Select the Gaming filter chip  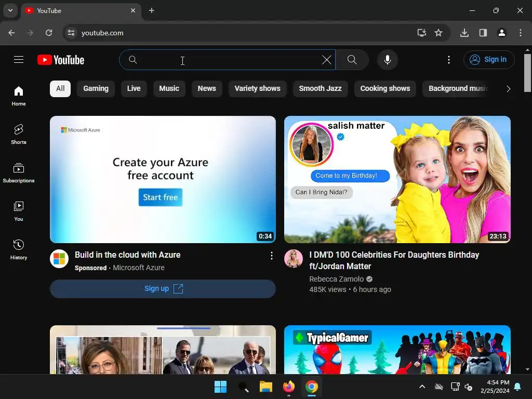point(96,88)
